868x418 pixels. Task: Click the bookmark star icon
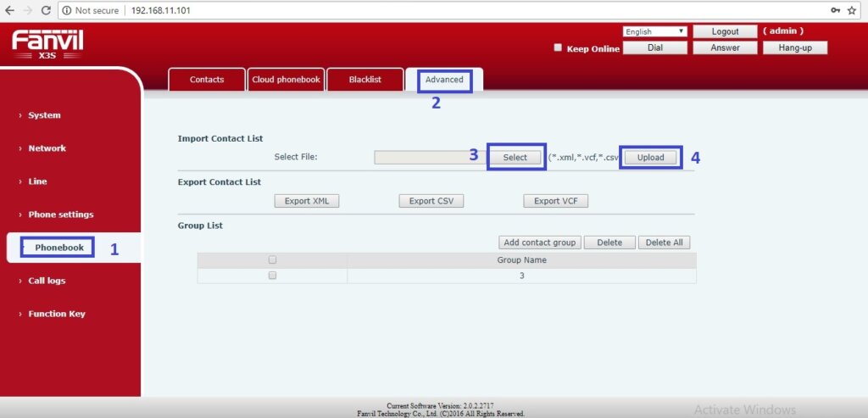click(x=854, y=10)
